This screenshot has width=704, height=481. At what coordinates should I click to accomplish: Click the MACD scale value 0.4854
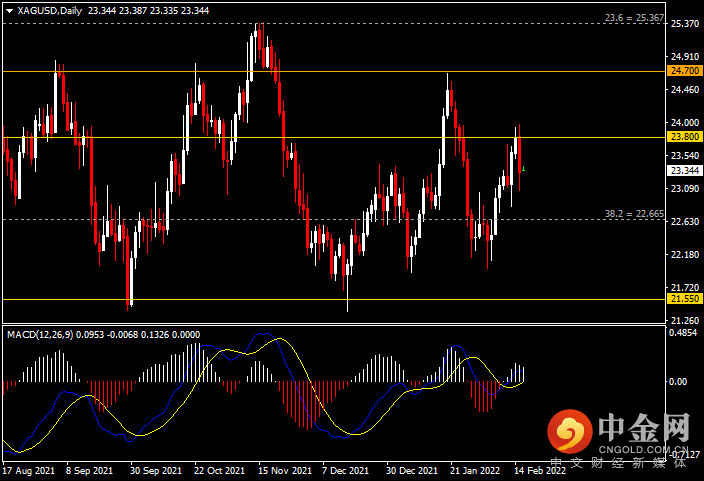tap(683, 333)
